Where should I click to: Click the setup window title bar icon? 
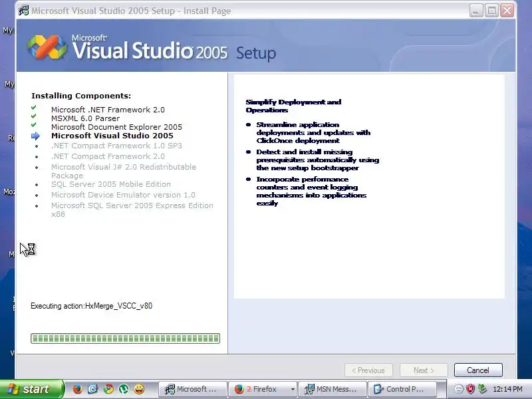[24, 11]
